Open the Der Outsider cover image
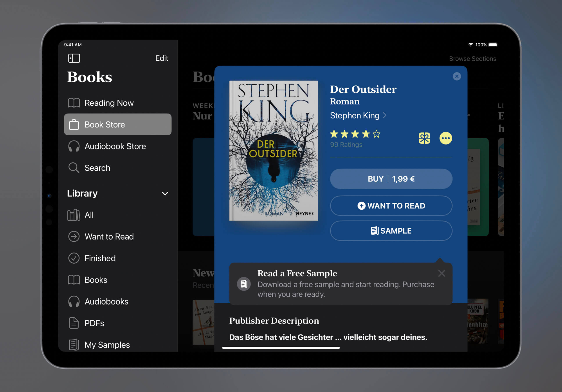Image resolution: width=562 pixels, height=392 pixels. 274,151
